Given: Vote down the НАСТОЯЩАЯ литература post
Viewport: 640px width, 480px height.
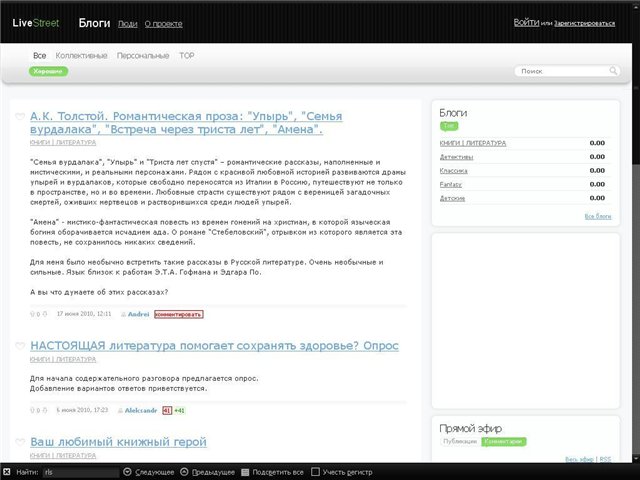Looking at the screenshot, I should tap(45, 410).
